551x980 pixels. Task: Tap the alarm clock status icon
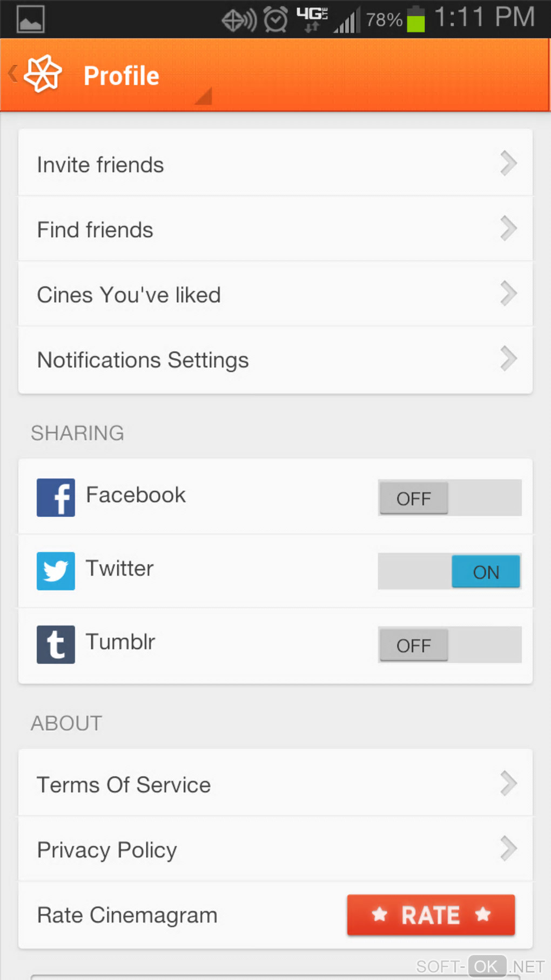tap(276, 20)
